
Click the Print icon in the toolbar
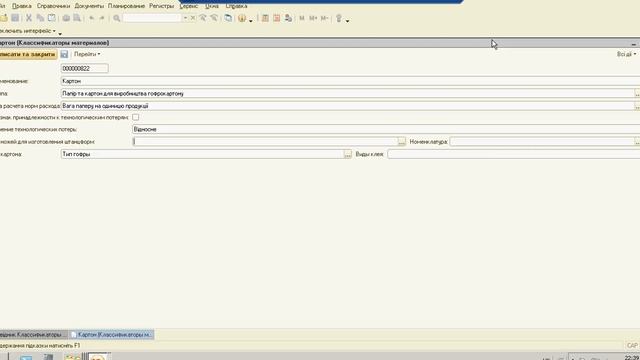tap(66, 18)
